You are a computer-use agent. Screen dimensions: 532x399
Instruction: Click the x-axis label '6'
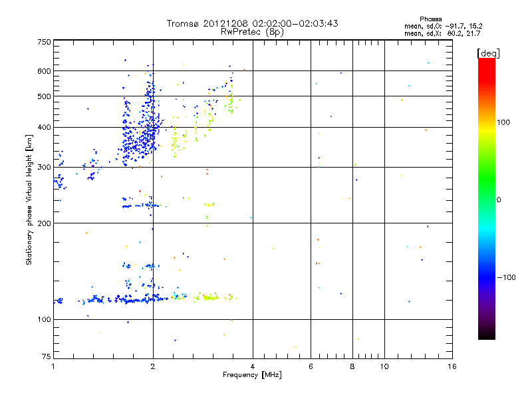coord(311,366)
